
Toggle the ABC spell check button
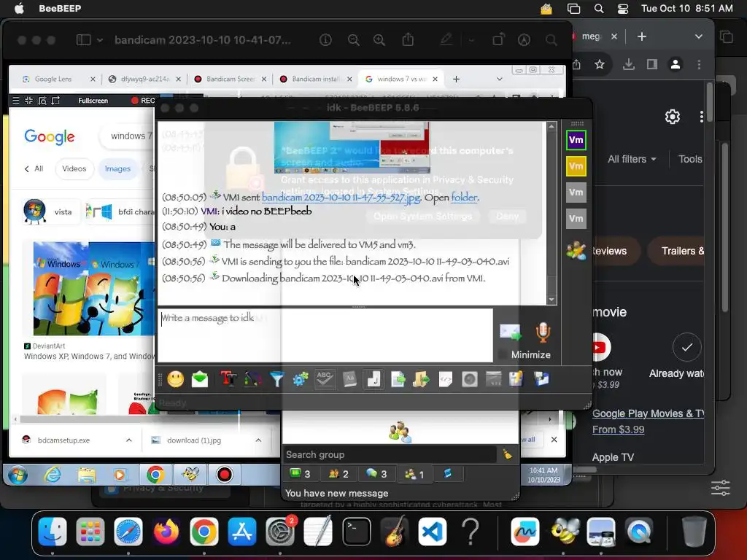(325, 379)
